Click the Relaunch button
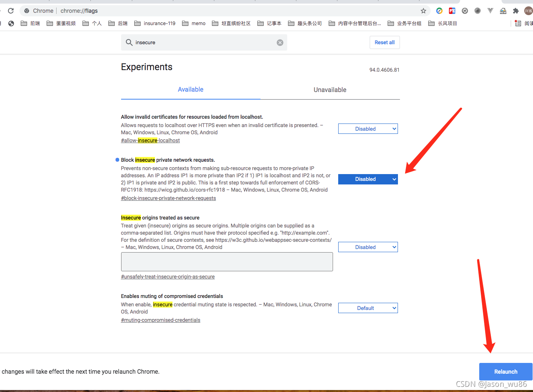 click(x=505, y=371)
